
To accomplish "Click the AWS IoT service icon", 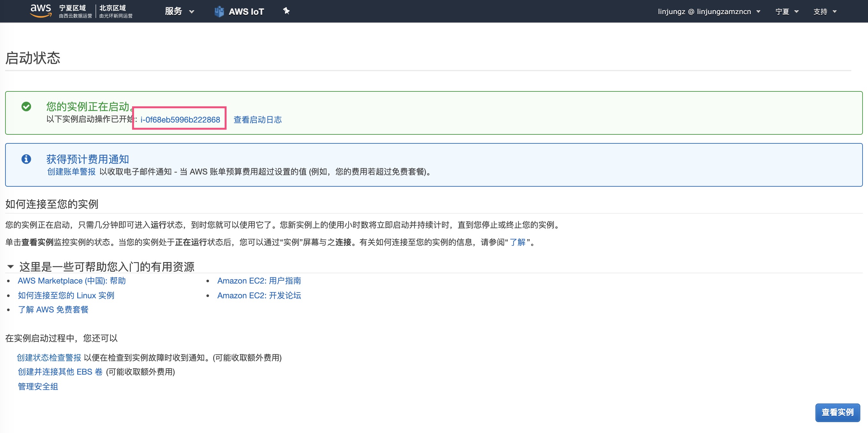I will (x=219, y=12).
